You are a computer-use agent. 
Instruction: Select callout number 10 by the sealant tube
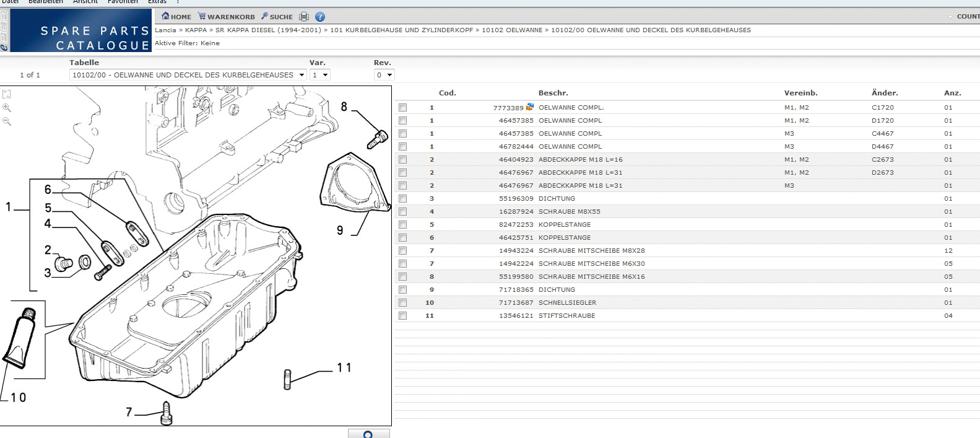(19, 398)
